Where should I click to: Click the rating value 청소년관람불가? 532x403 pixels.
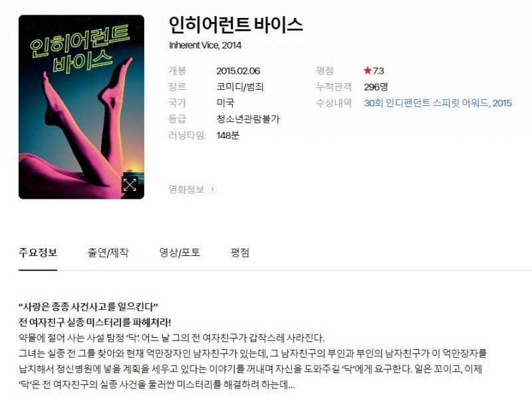[x=248, y=119]
